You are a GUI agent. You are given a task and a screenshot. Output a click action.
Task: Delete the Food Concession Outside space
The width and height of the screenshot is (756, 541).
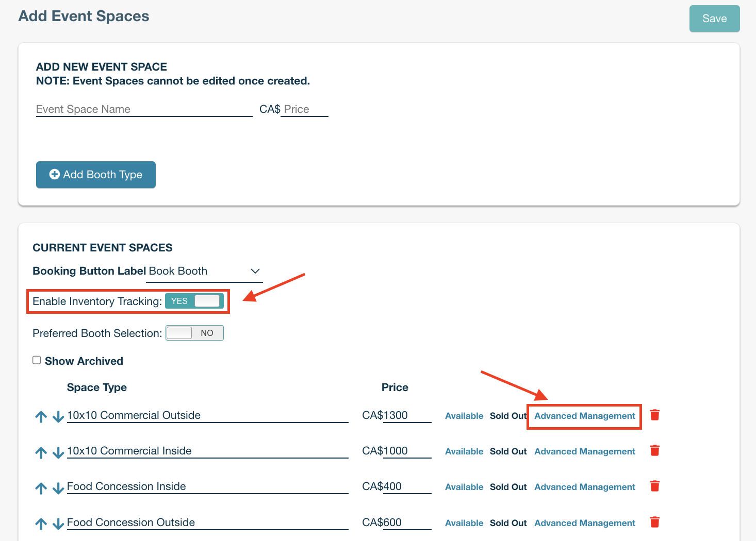[x=655, y=522]
